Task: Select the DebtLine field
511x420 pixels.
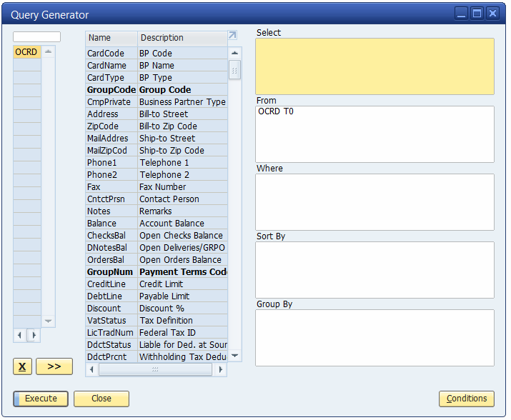Action: click(111, 296)
